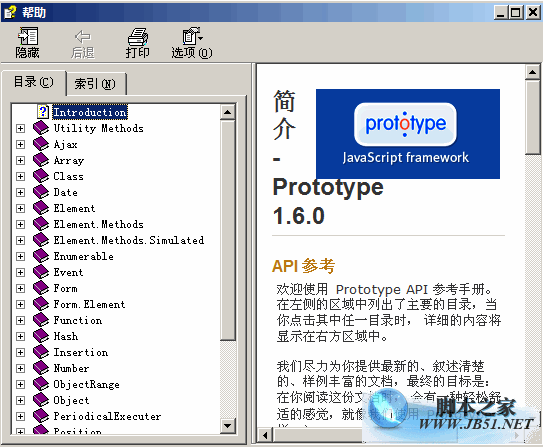Click the content pane scroll up arrow

532,72
